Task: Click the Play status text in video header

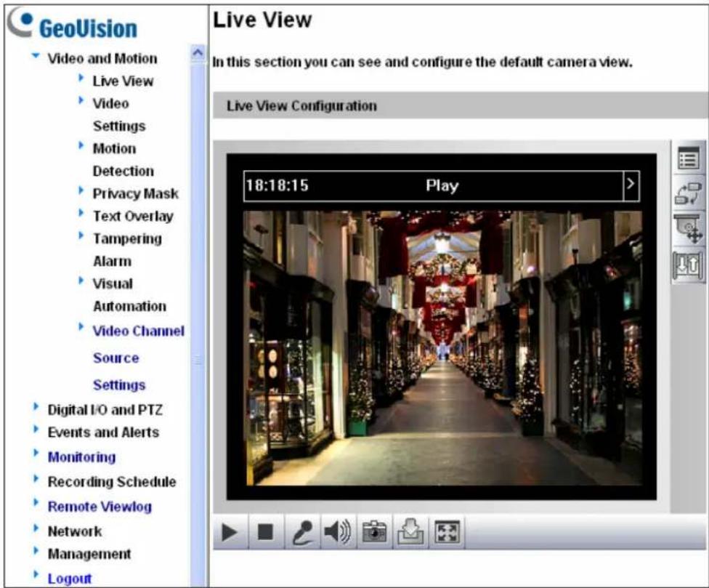Action: [x=442, y=185]
